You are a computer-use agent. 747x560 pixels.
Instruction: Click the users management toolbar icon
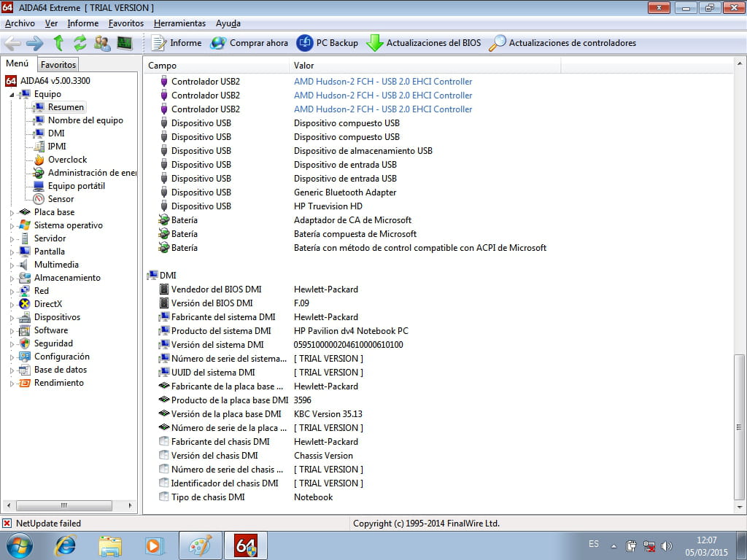point(102,43)
